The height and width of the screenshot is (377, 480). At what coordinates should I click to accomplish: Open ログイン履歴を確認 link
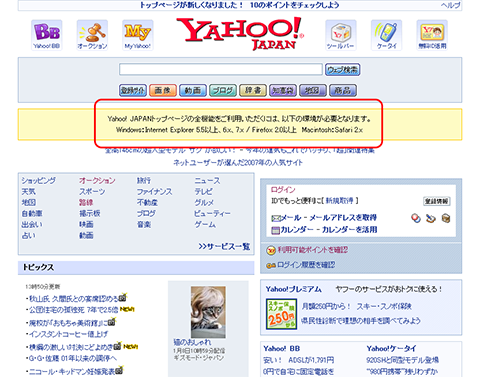click(306, 265)
